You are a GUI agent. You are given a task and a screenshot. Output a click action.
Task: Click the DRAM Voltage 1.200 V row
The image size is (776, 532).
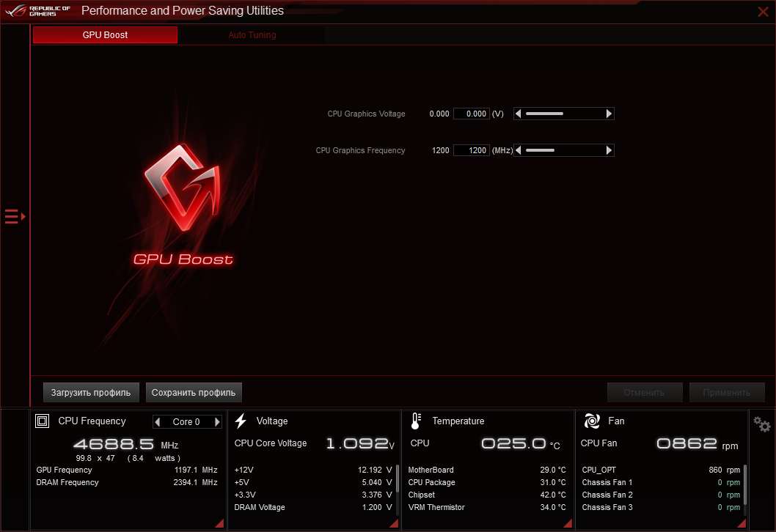click(x=313, y=507)
